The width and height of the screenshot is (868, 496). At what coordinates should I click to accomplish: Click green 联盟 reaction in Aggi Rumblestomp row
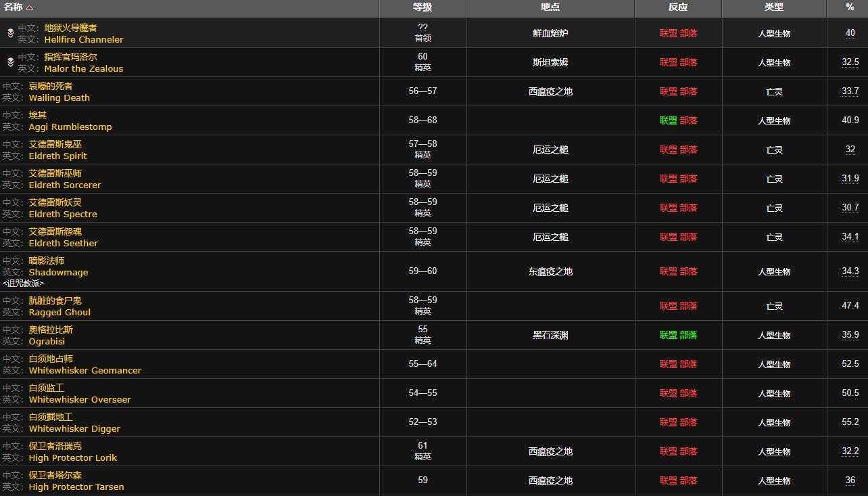pyautogui.click(x=668, y=120)
